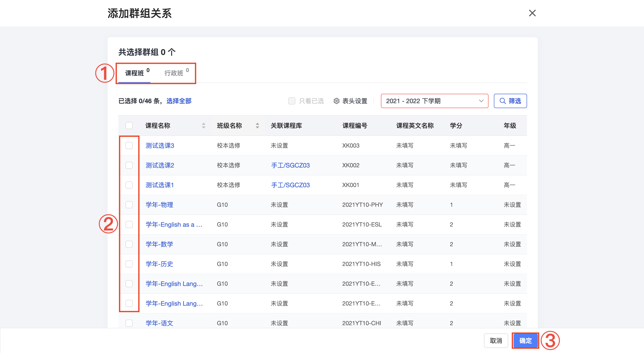Click the 课程编号 column header

click(x=355, y=126)
